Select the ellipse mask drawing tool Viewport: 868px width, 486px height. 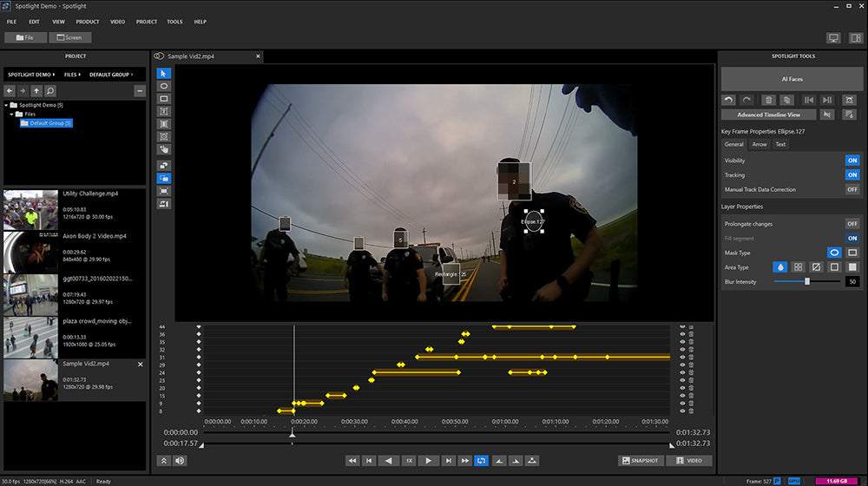pos(164,87)
